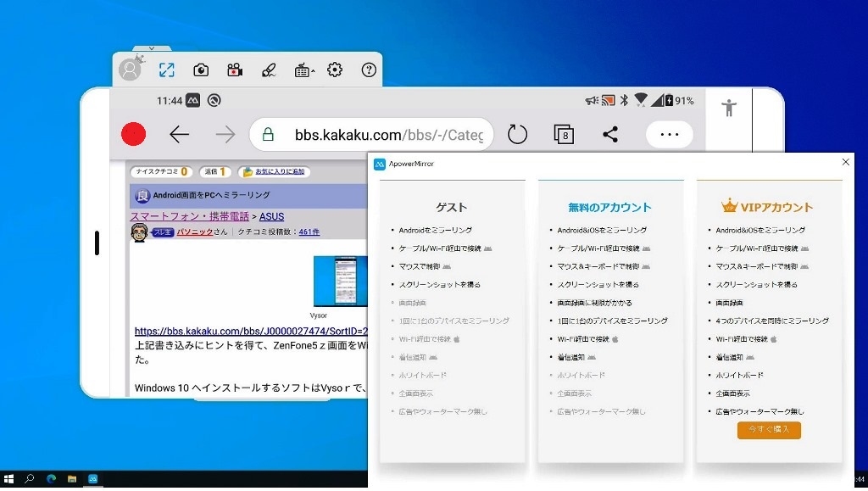This screenshot has width=868, height=491.
Task: Launch Microsoft Edge from the taskbar
Action: pos(51,479)
